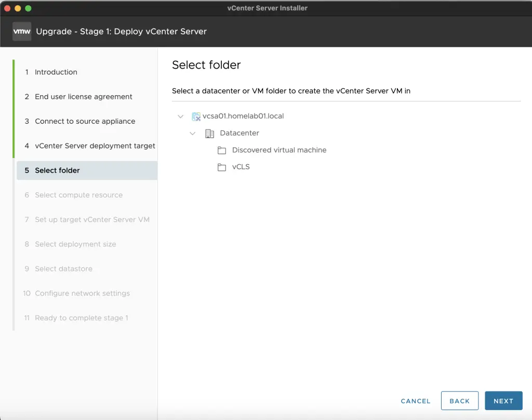
Task: Click the NEXT button
Action: pos(503,401)
